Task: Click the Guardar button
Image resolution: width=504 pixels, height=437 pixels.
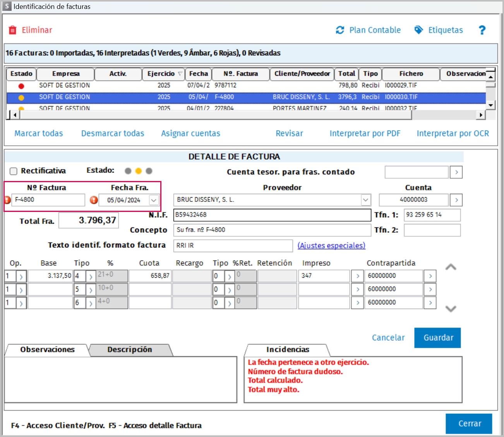Action: [437, 338]
